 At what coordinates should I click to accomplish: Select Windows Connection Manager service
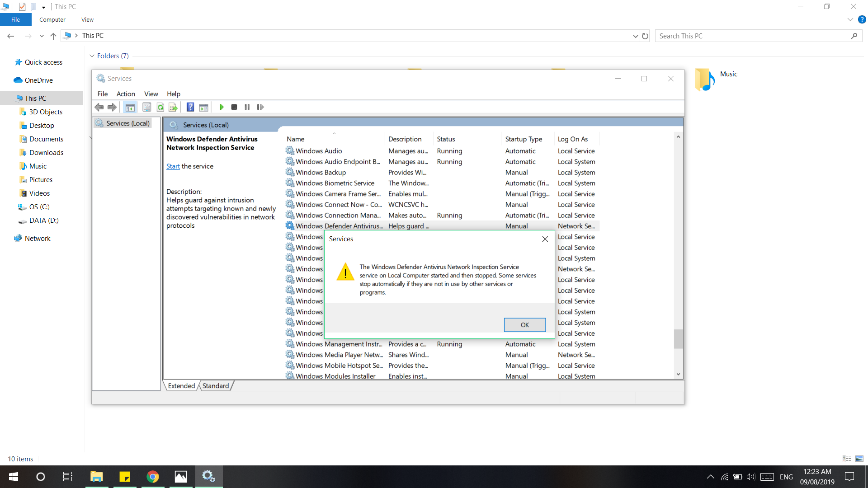pos(442,216)
